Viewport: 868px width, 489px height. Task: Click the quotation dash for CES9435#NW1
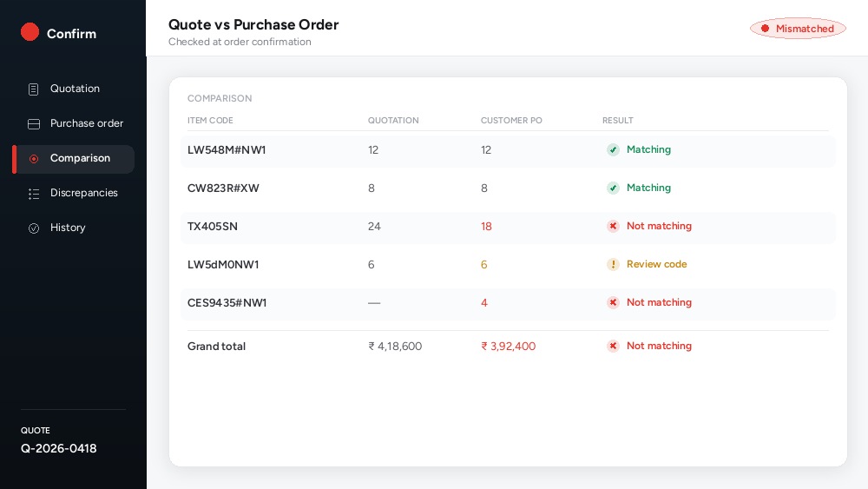pyautogui.click(x=374, y=303)
